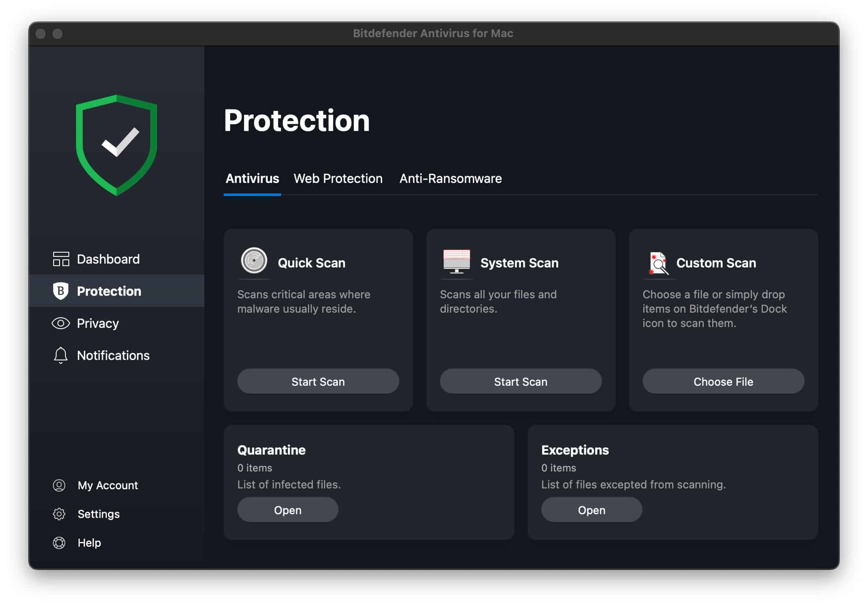Click the Quick Scan radar icon

click(x=254, y=261)
